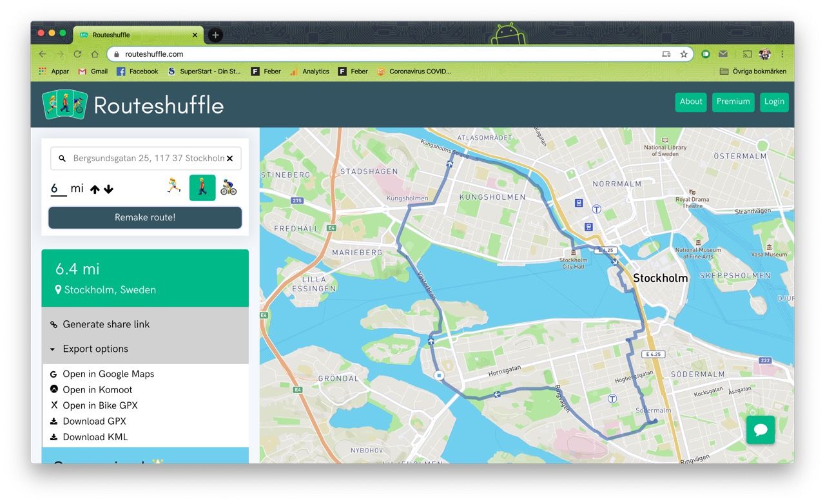Open the Coronavirus COVID bookmark

[x=414, y=72]
